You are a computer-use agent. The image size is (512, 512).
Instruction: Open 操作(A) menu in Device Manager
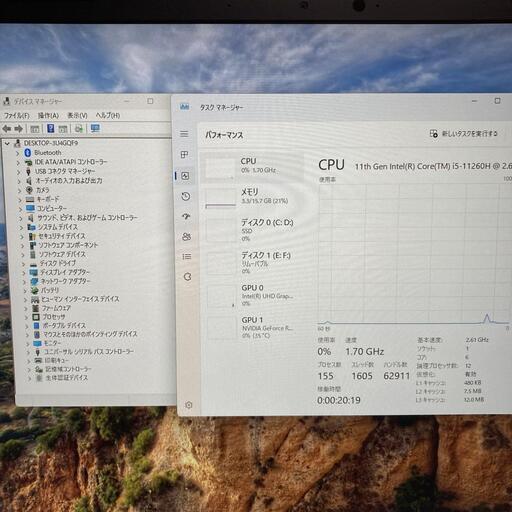tap(48, 116)
